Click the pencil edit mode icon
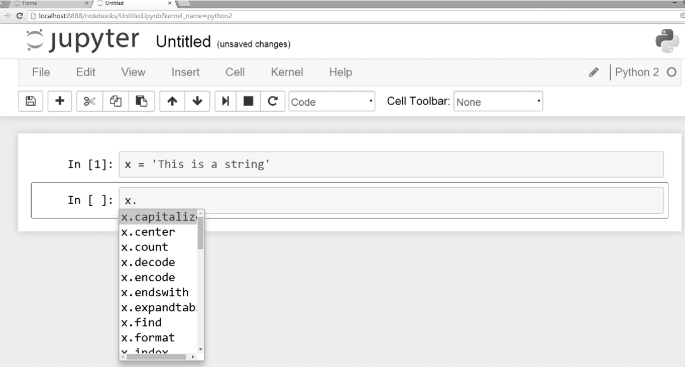Image resolution: width=685 pixels, height=367 pixels. [x=593, y=72]
